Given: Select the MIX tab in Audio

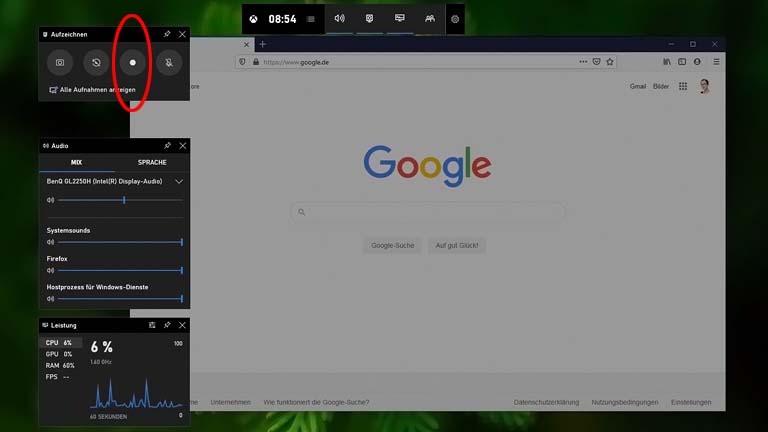Looking at the screenshot, I should point(76,162).
